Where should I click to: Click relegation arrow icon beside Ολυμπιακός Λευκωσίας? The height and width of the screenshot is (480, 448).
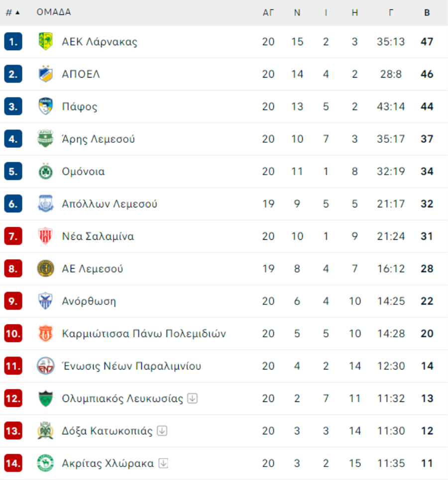pyautogui.click(x=193, y=398)
